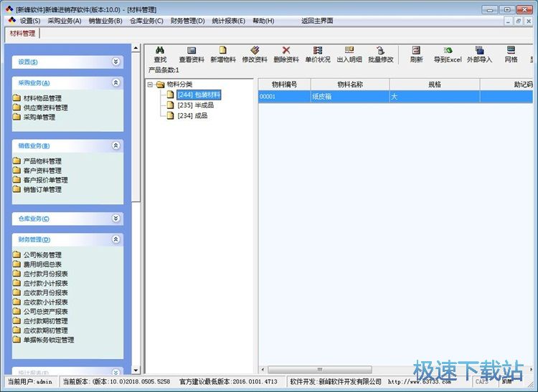Select [234] 成品 tree category
Viewport: 538px width, 392px height.
pyautogui.click(x=192, y=116)
